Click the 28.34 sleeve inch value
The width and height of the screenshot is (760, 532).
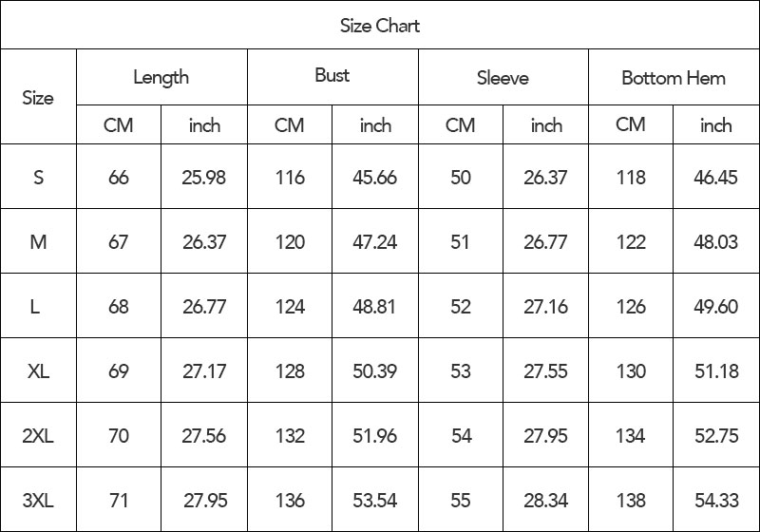tap(546, 501)
